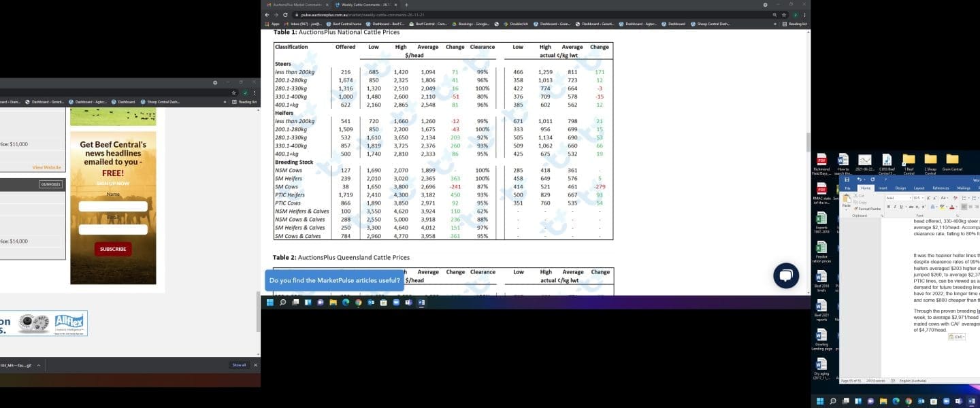
Task: Open the Beef 2021 reports Word file
Action: pos(821,311)
